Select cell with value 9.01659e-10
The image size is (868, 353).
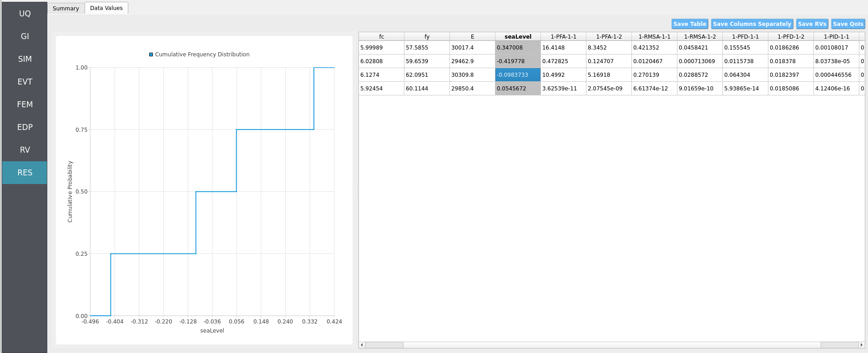(700, 89)
